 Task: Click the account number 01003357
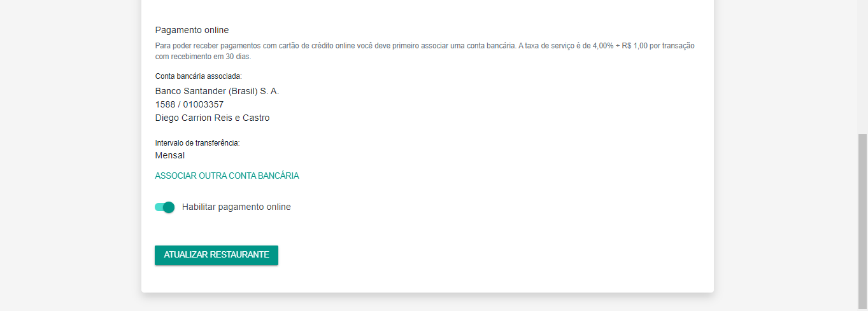coord(203,104)
